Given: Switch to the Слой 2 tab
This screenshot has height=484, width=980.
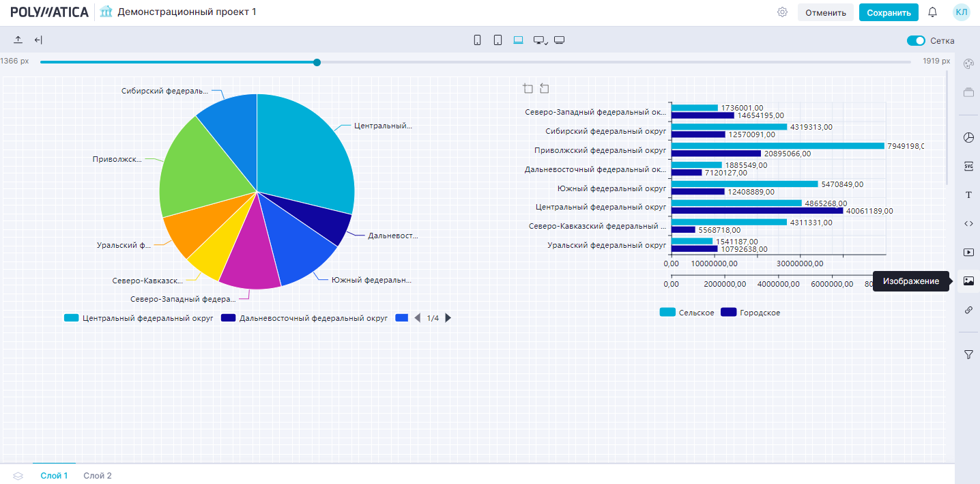Looking at the screenshot, I should pyautogui.click(x=98, y=476).
